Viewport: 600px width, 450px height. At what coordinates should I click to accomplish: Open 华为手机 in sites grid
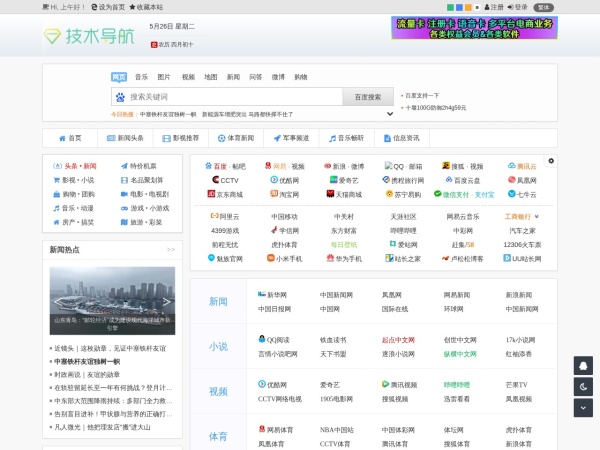(344, 259)
